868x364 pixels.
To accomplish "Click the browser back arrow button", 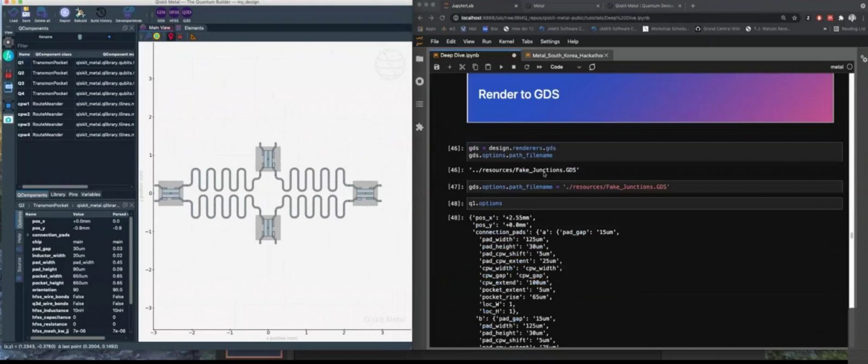I will click(420, 18).
